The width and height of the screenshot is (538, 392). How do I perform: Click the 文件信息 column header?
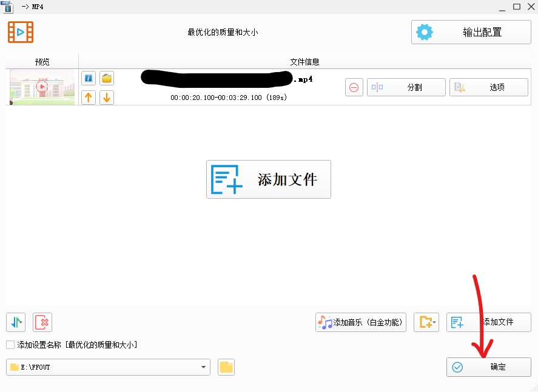[x=304, y=62]
